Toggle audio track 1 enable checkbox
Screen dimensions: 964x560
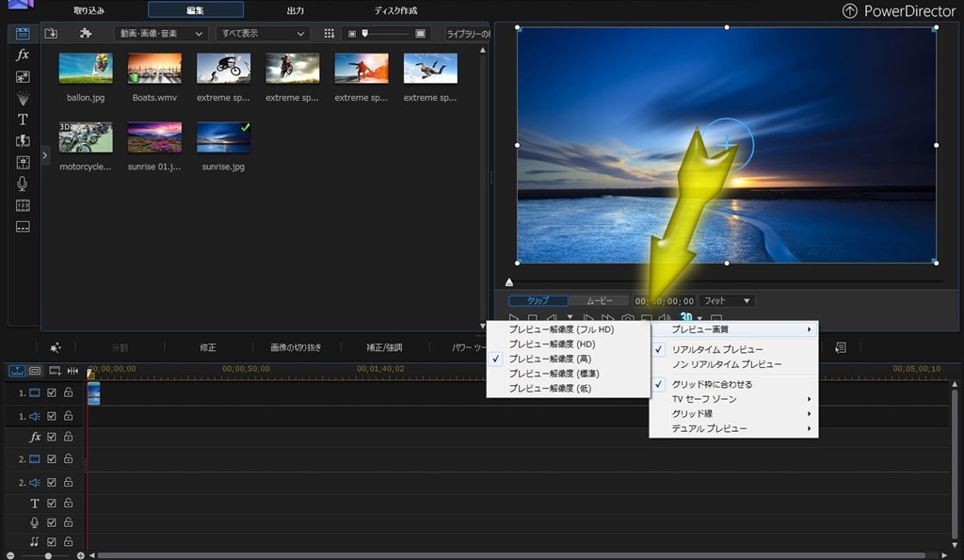point(52,416)
